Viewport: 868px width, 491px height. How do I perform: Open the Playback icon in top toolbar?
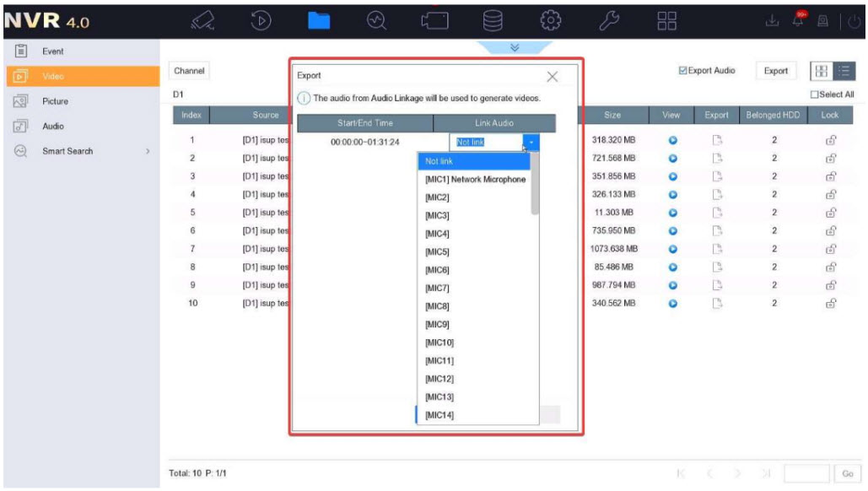tap(261, 19)
